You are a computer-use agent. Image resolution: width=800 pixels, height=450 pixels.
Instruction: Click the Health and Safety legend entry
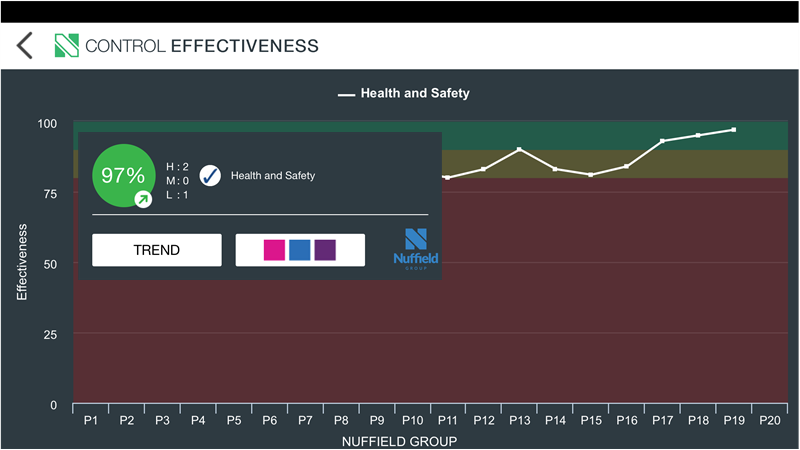coord(404,94)
